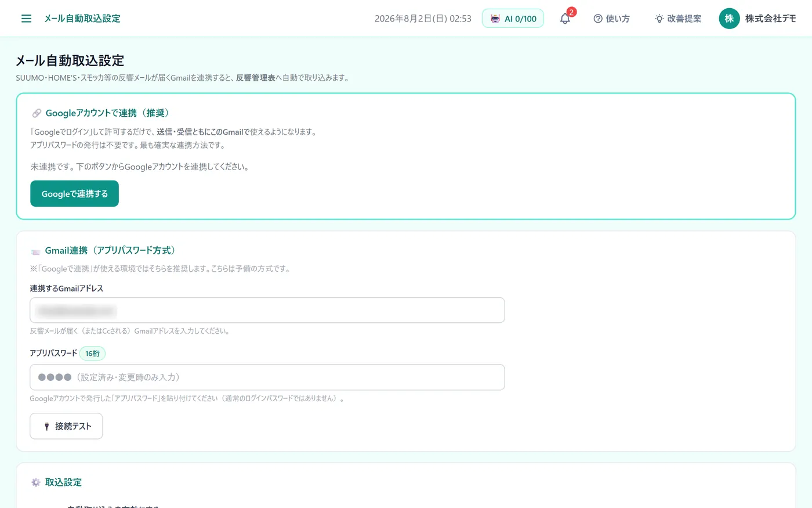
Task: Focus the アプリパスワード input field
Action: [x=267, y=377]
